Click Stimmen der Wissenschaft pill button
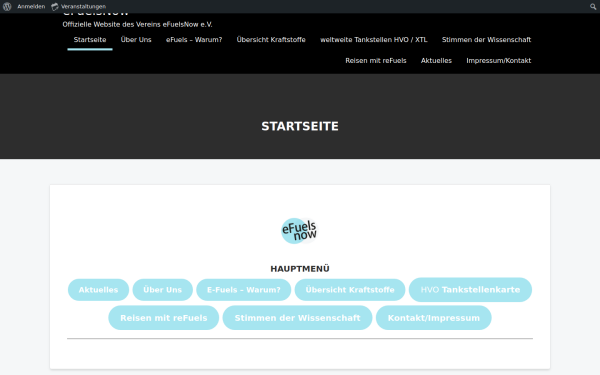Viewport: 600px width, 375px height. (x=297, y=318)
